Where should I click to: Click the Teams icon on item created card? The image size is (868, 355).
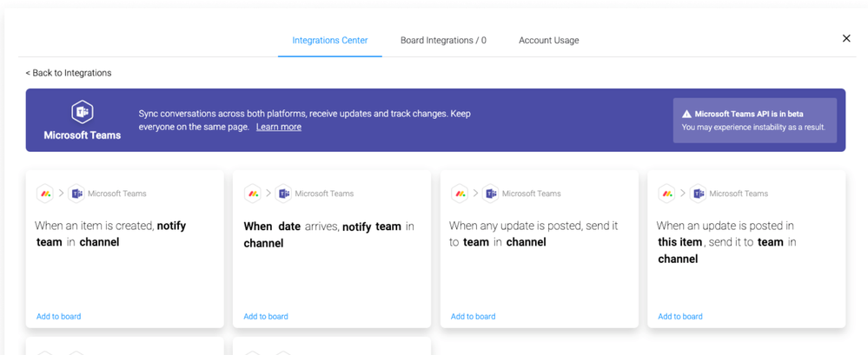76,194
